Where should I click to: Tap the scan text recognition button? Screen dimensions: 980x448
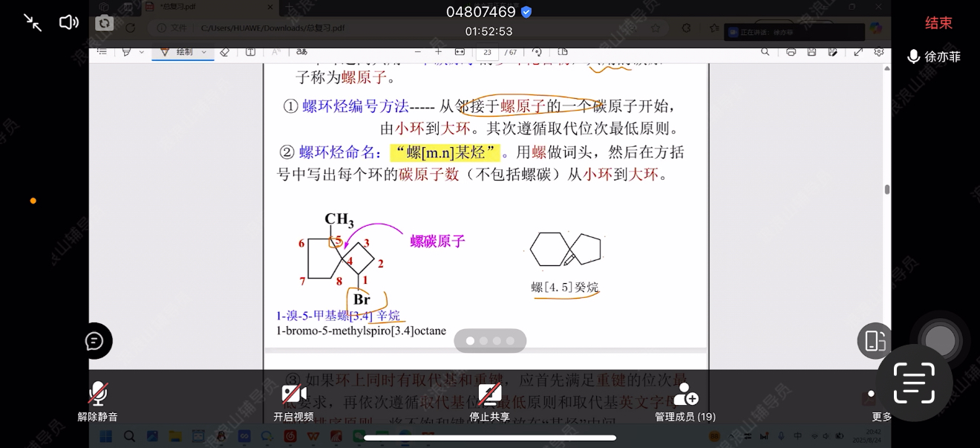coord(914,383)
